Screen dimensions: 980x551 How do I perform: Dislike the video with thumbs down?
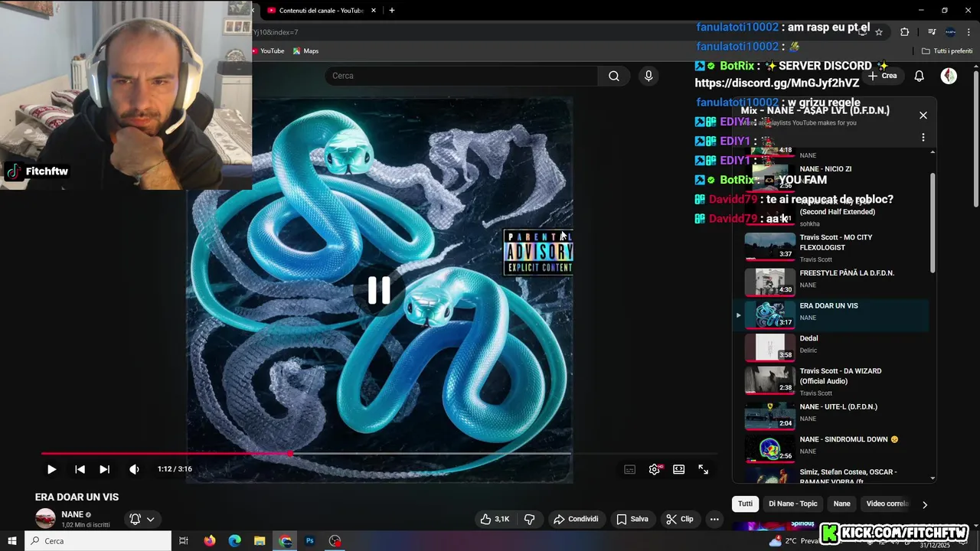(529, 519)
